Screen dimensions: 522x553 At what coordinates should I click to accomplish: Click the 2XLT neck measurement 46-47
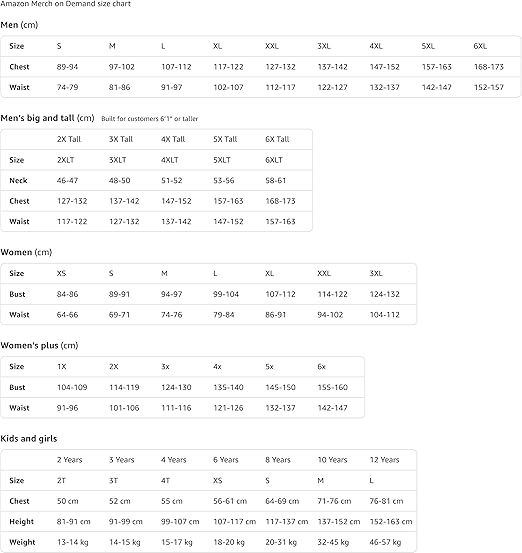point(67,181)
